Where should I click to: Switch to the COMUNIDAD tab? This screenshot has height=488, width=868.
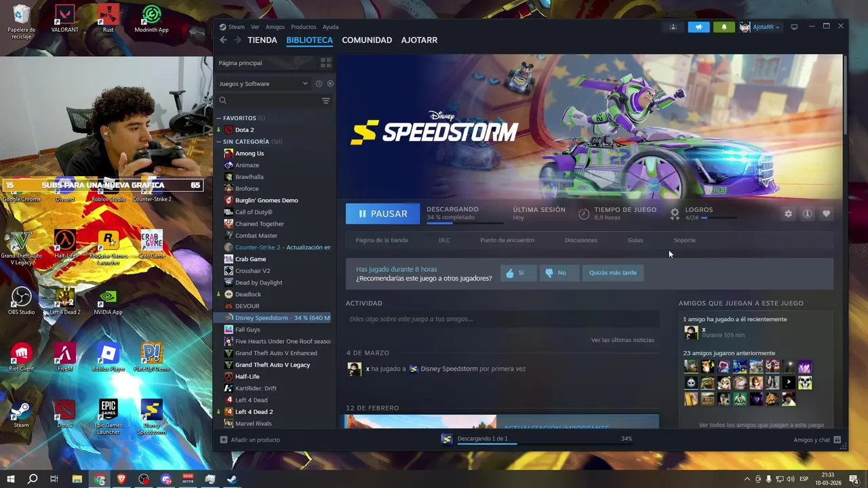[x=367, y=40]
